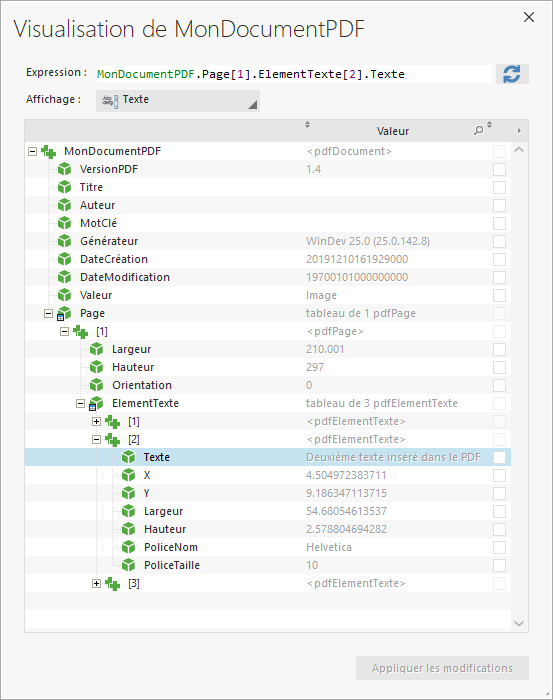Tick the checkbox on the Texte row
This screenshot has height=700, width=553.
[499, 457]
